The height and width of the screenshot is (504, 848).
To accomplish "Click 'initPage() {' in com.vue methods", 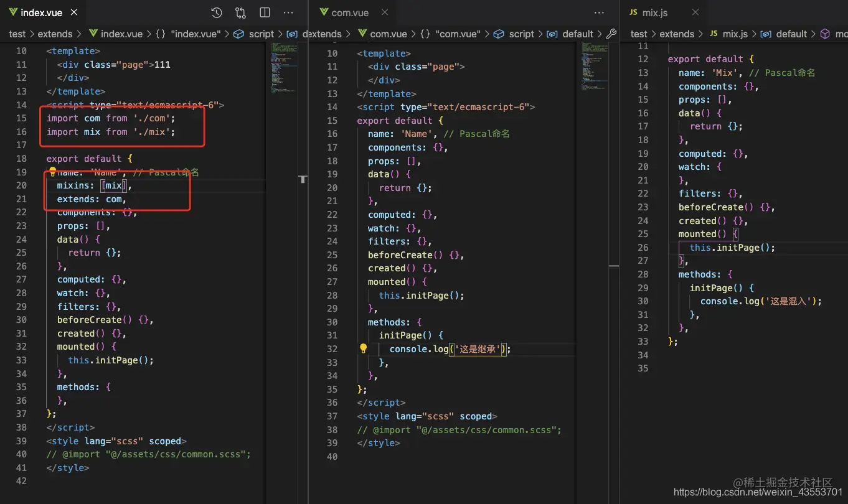I will [412, 335].
